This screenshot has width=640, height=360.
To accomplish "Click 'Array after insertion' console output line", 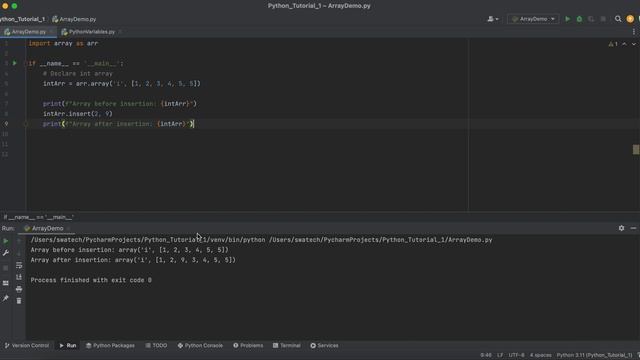I will point(133,260).
